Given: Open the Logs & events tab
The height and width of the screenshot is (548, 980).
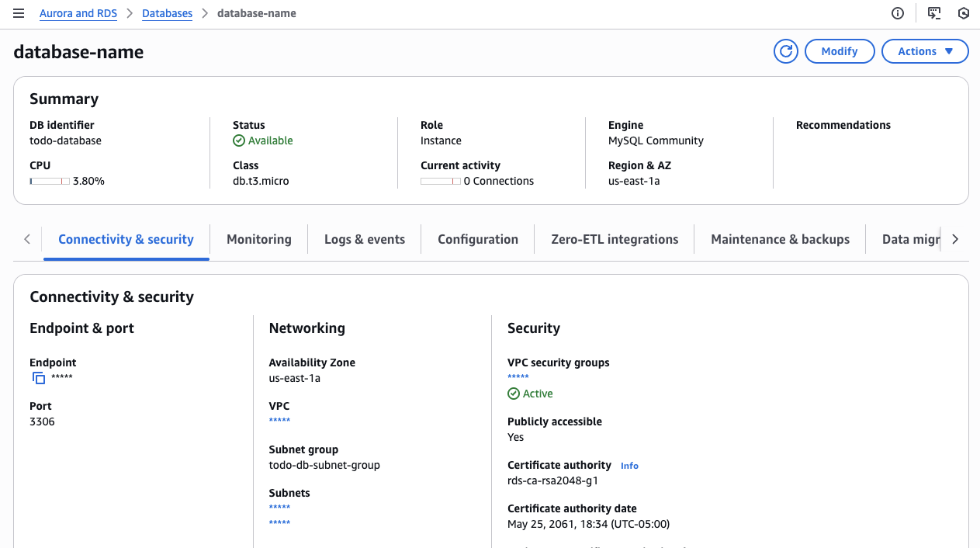Looking at the screenshot, I should [364, 239].
